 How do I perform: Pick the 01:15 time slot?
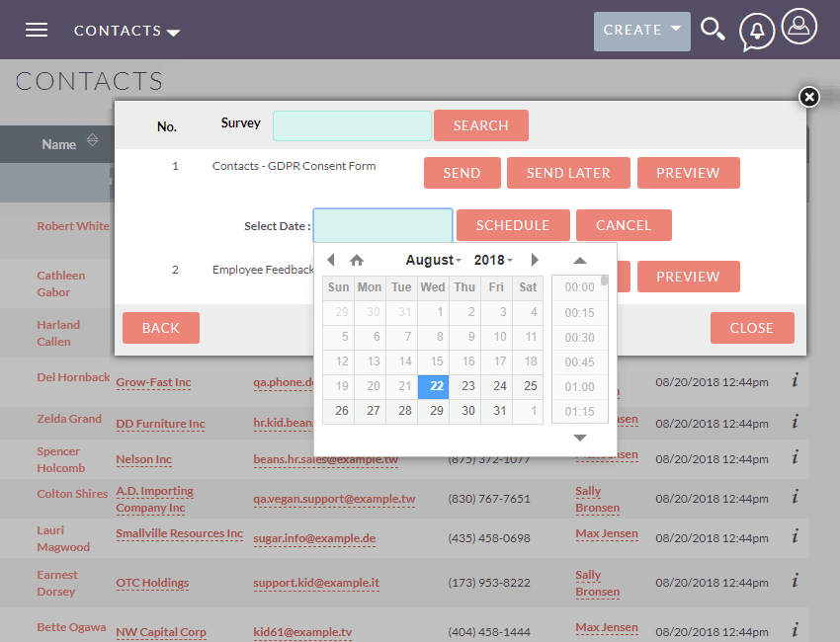coord(579,412)
